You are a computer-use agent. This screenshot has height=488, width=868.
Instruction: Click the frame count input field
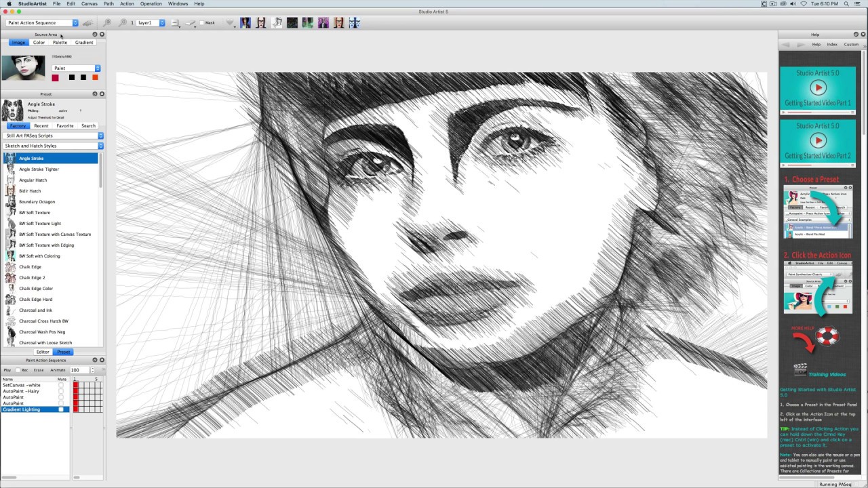coord(79,370)
